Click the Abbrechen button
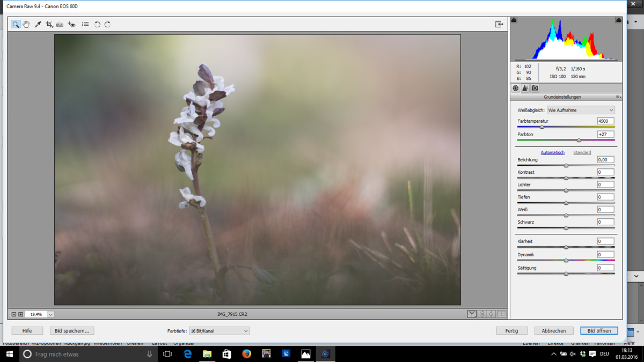This screenshot has width=644, height=362. (x=554, y=331)
